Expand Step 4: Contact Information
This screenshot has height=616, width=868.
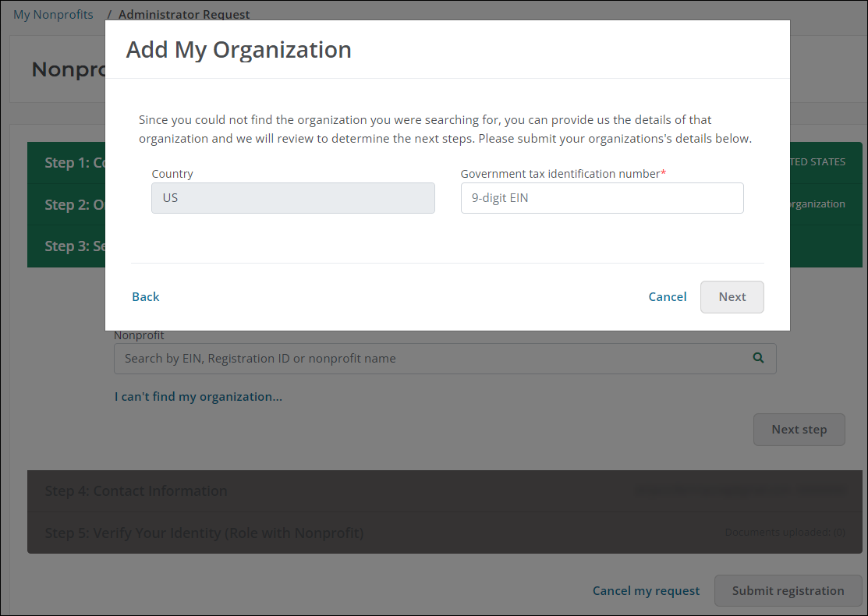pos(136,491)
